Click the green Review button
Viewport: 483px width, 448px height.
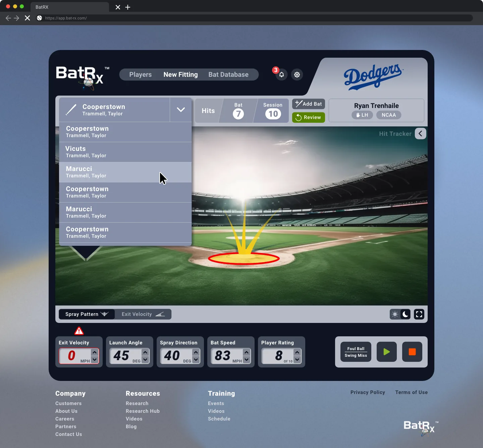pos(309,117)
